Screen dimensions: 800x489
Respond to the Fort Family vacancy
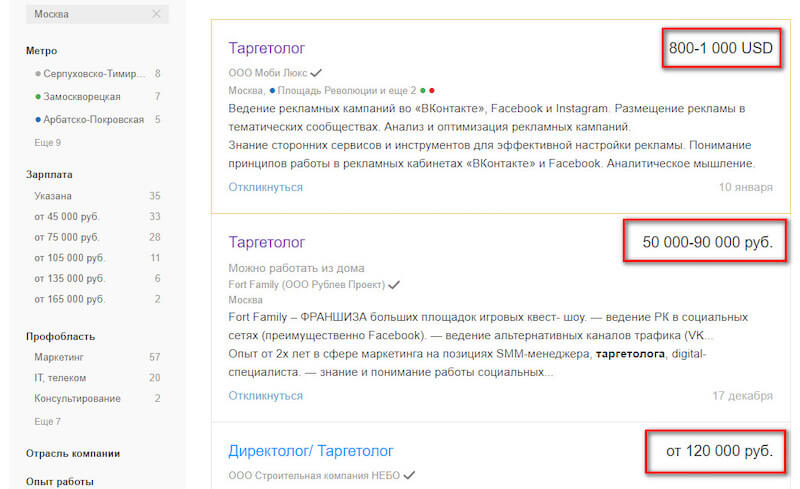[x=265, y=395]
